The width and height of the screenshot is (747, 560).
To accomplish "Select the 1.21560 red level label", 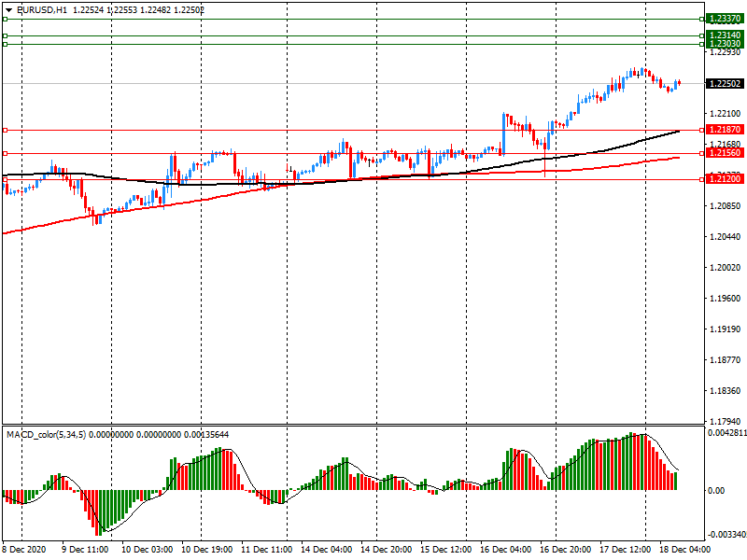I will [725, 153].
